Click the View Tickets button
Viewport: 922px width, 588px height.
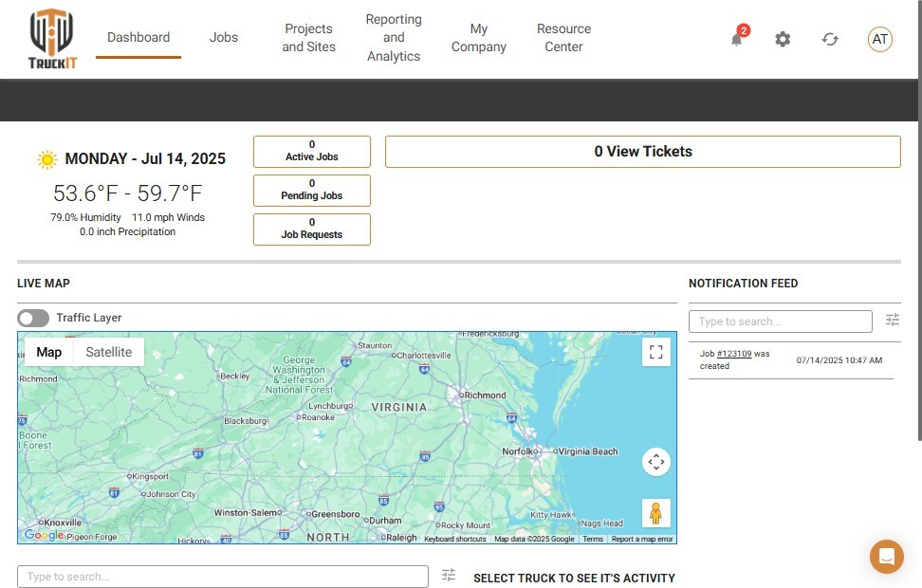pyautogui.click(x=643, y=152)
